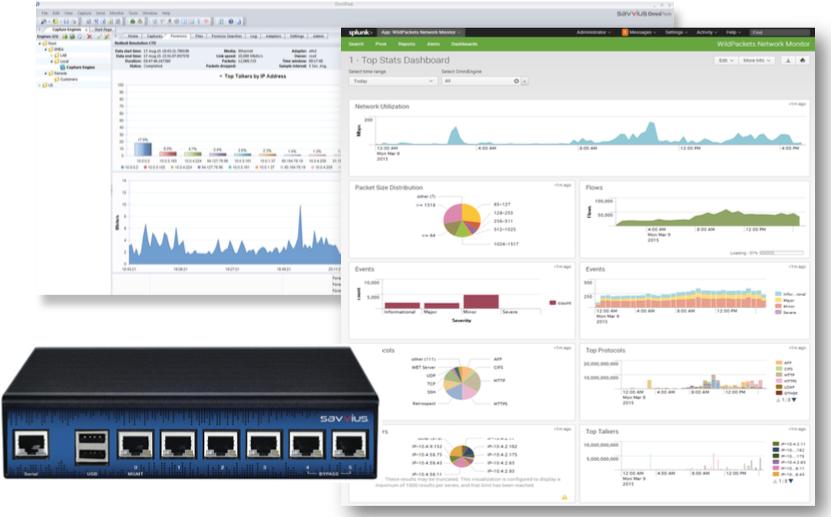Switch to the Adapters tab in OmniPeek

273,36
